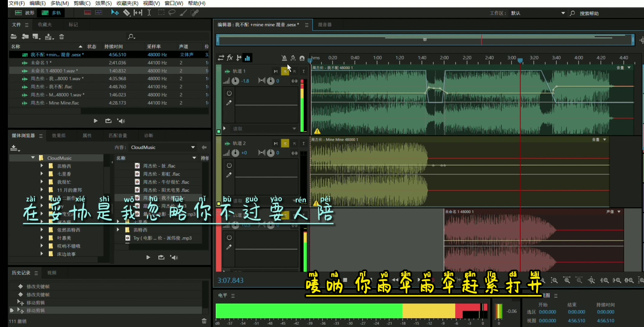This screenshot has height=327, width=644.
Task: Select file 周杰伦 - 我不配 .flac in Files
Action: (109, 87)
